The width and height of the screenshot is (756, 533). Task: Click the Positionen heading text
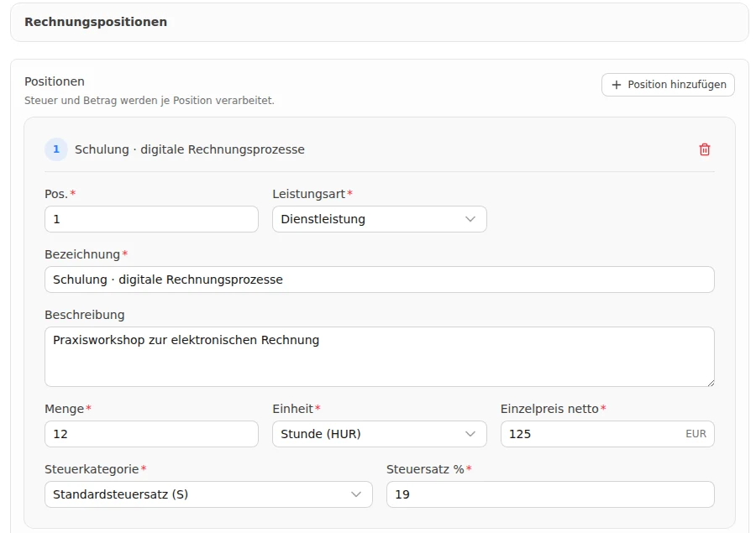(55, 81)
